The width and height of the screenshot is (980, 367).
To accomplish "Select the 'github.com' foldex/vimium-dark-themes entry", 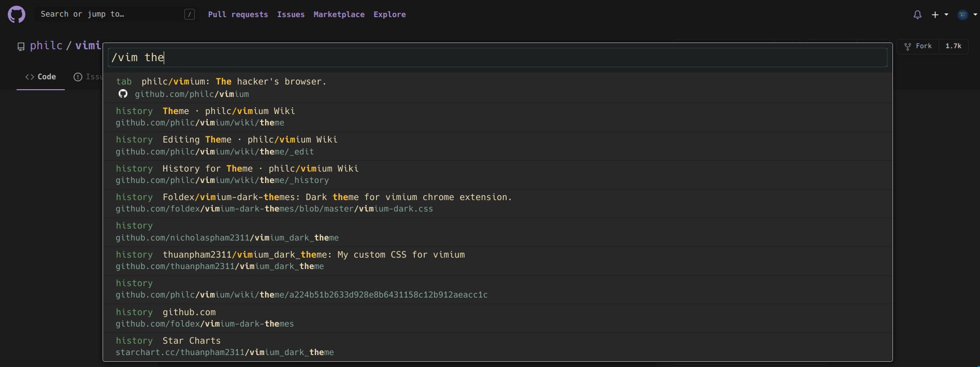I will [497, 318].
